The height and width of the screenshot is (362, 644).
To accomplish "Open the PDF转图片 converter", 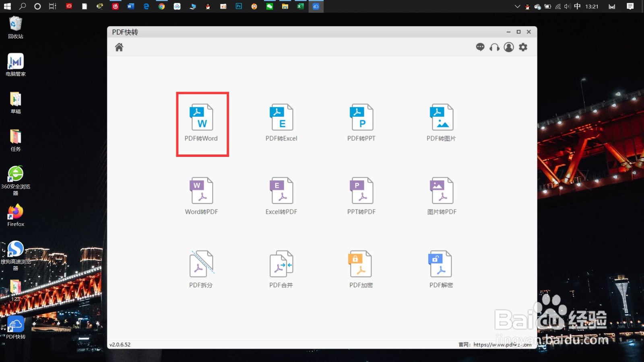I will pyautogui.click(x=442, y=123).
